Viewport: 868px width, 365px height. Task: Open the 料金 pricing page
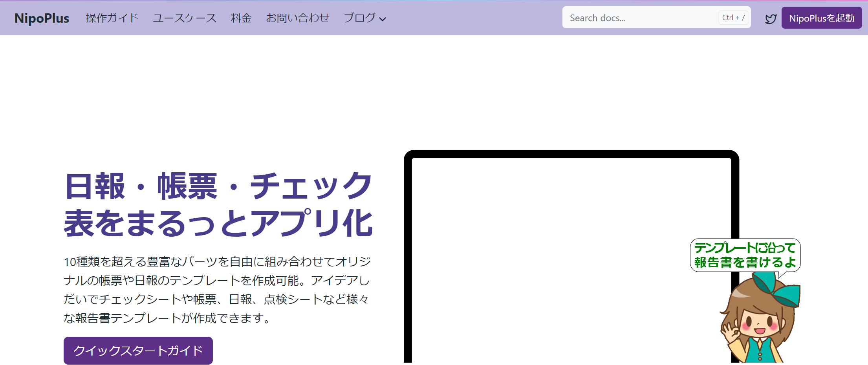point(241,18)
